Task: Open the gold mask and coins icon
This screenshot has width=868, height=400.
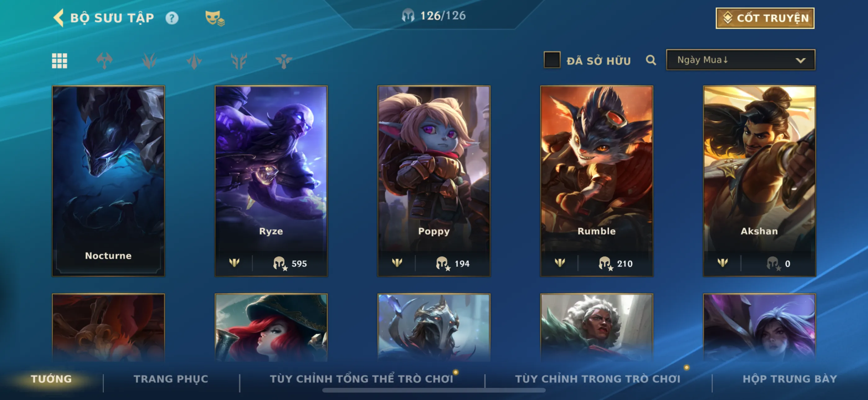Action: click(215, 18)
